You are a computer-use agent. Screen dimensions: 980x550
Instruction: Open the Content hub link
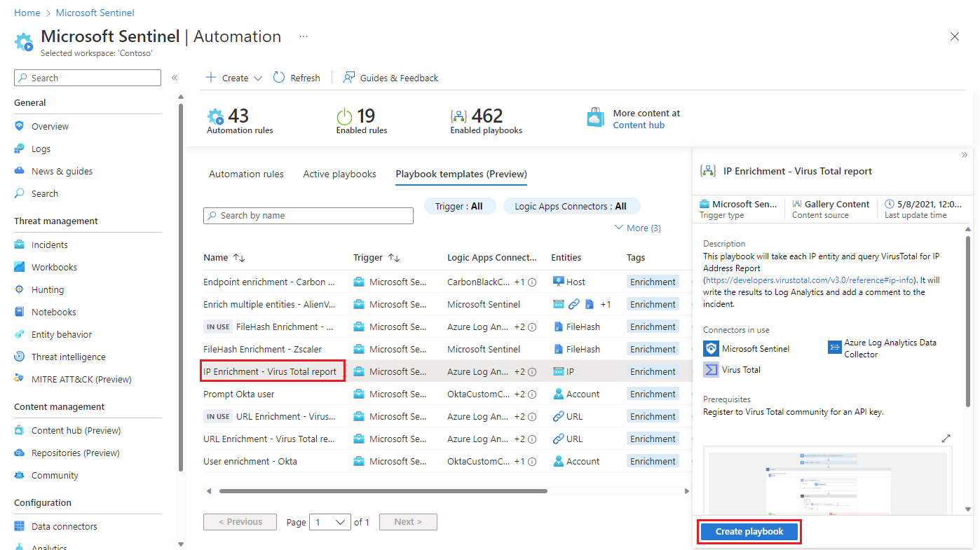(x=639, y=125)
